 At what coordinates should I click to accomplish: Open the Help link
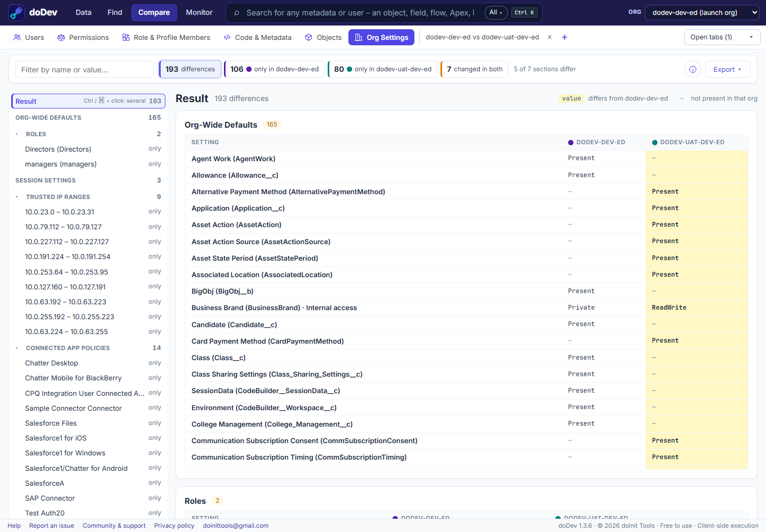click(x=14, y=526)
